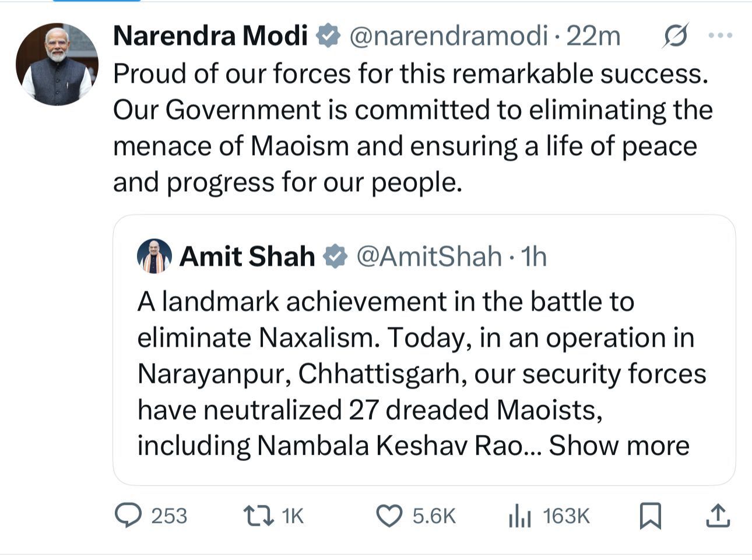Share the post via upload arrow icon
The height and width of the screenshot is (560, 752).
718,516
